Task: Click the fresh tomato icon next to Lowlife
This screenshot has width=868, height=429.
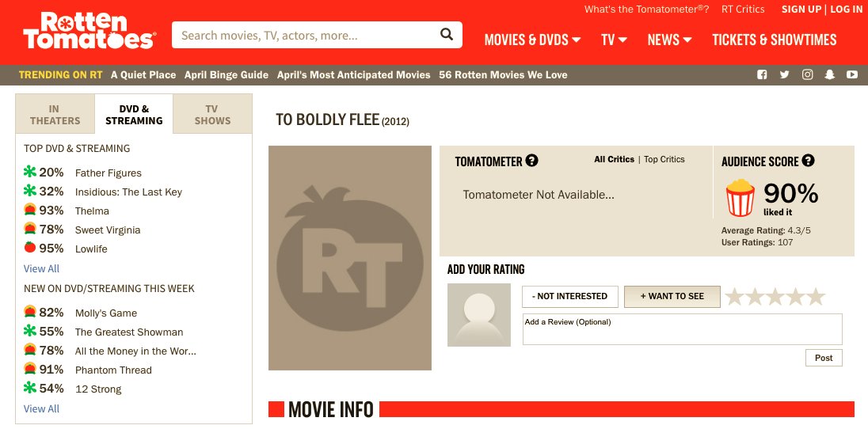Action: click(x=30, y=247)
